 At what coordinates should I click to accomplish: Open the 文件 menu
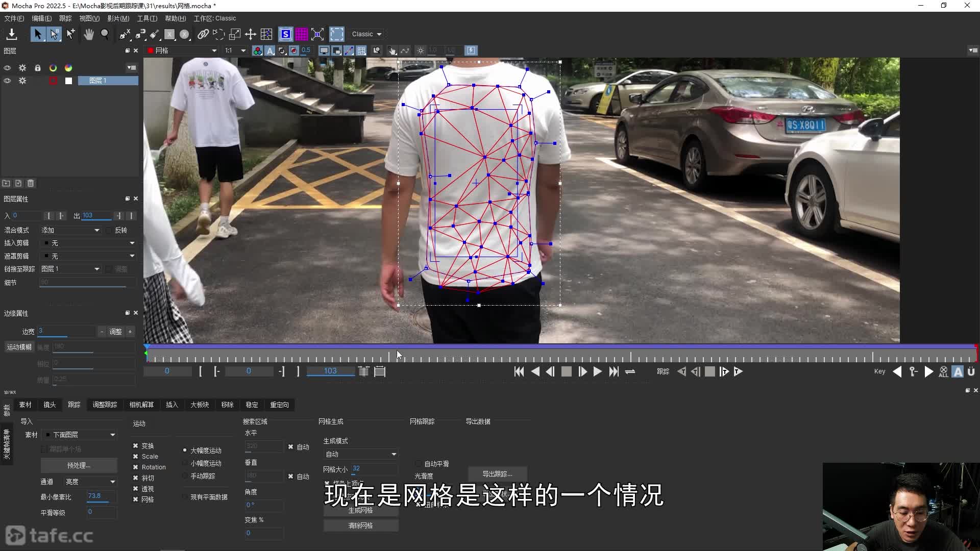pyautogui.click(x=14, y=18)
